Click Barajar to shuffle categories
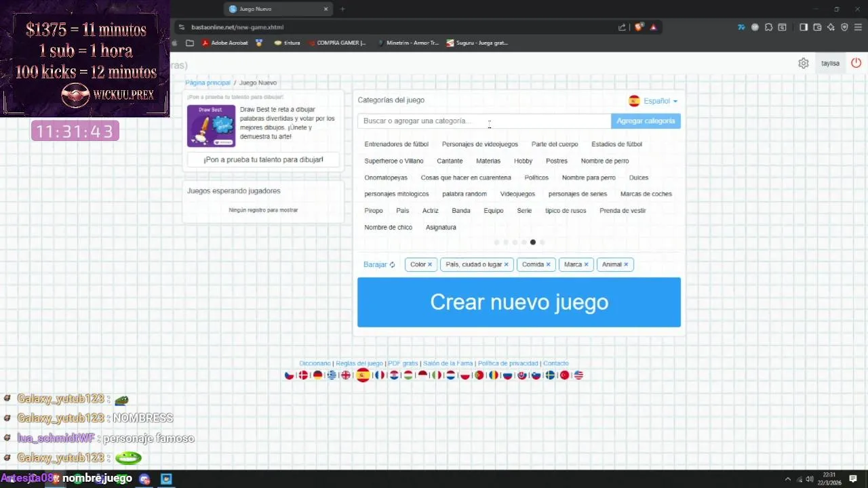Viewport: 868px width, 488px height. (379, 264)
